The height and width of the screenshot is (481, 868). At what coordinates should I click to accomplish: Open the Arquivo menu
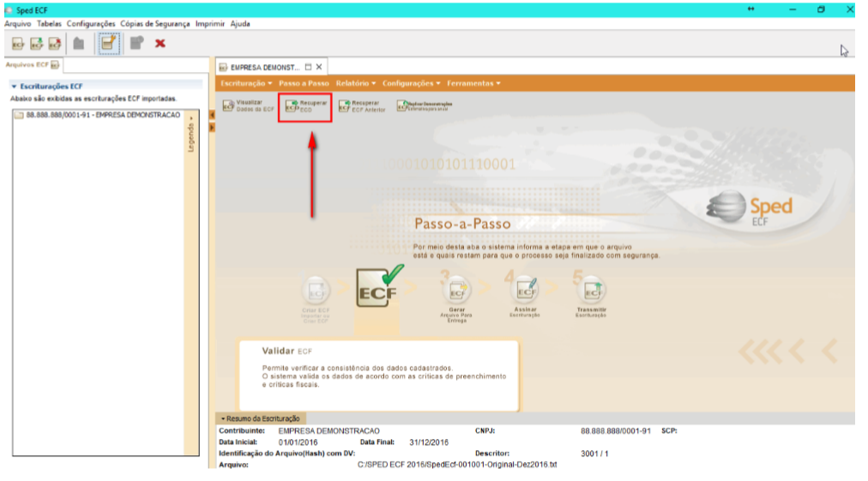[x=18, y=24]
